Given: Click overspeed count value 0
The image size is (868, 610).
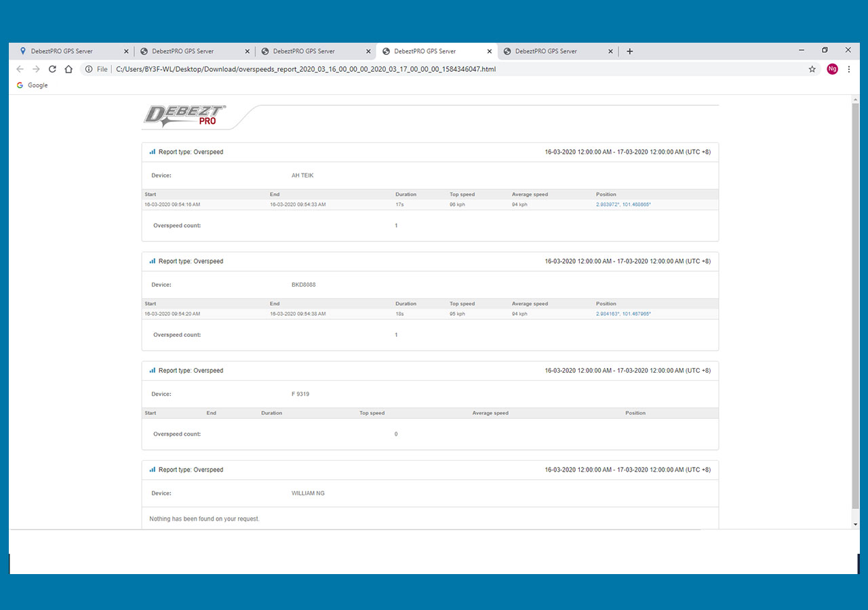Looking at the screenshot, I should 396,434.
